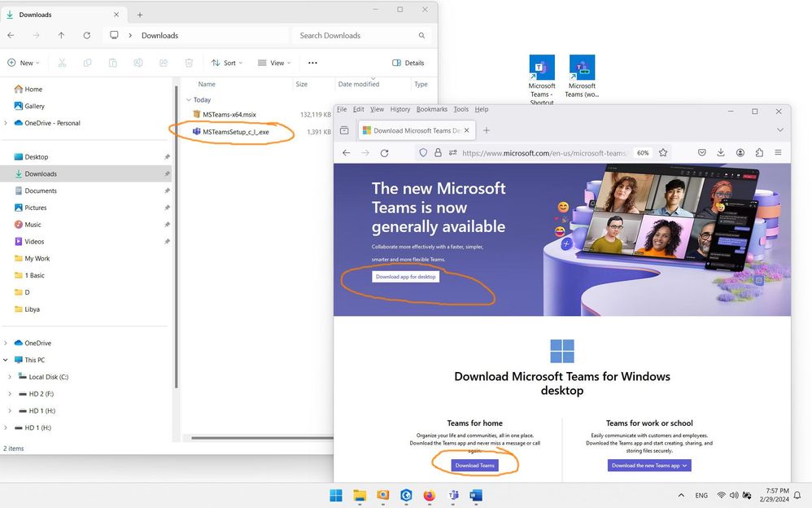The height and width of the screenshot is (508, 812).
Task: Expand the HD 2 (F:) node
Action: point(10,394)
